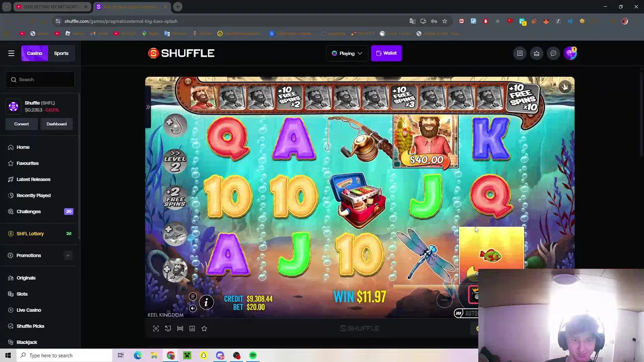Image resolution: width=644 pixels, height=362 pixels.
Task: Click the Windows taskbar search box
Action: 64,355
